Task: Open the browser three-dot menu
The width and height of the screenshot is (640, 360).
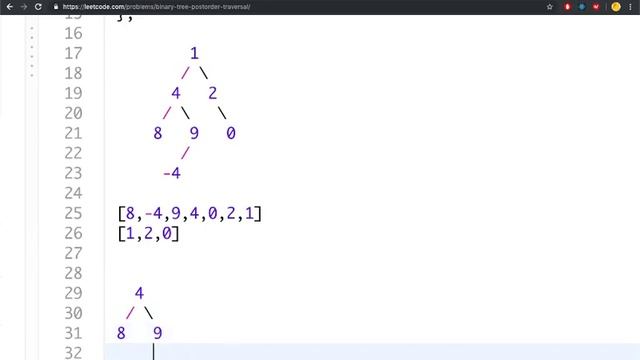Action: [630, 7]
